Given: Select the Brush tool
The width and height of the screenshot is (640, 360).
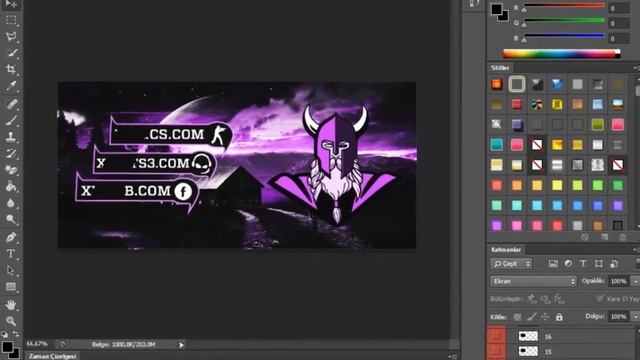Looking at the screenshot, I should (11, 120).
